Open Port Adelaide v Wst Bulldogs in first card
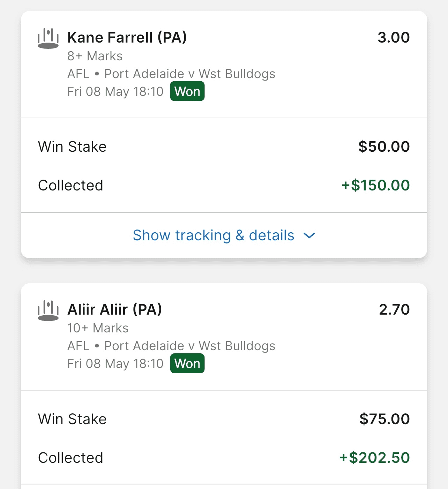Image resolution: width=448 pixels, height=489 pixels. click(190, 74)
